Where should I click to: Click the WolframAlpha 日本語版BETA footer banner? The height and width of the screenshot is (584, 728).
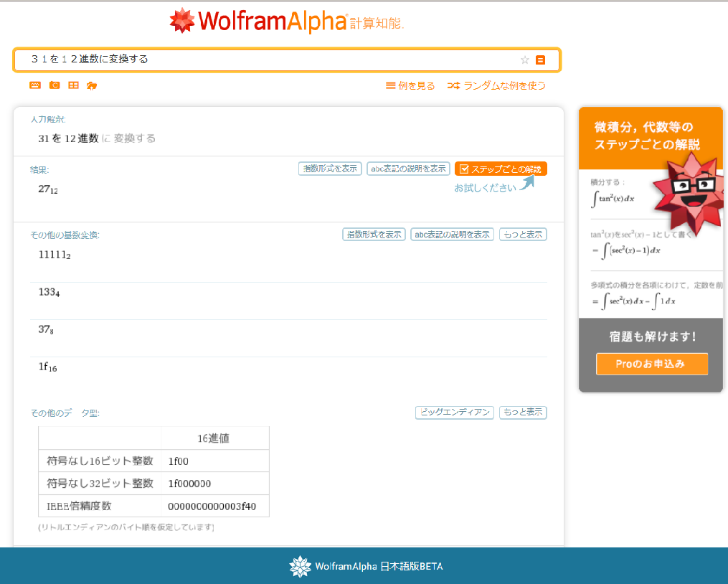coord(366,567)
